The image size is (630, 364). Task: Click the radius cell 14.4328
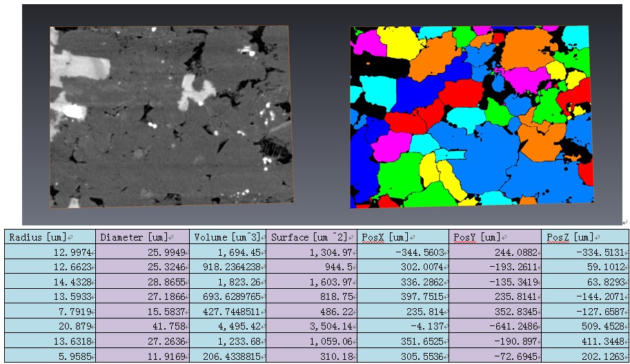pos(50,282)
